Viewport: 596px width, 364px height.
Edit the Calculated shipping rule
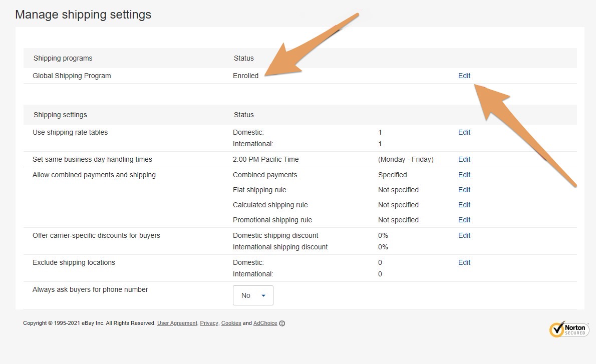(x=464, y=205)
